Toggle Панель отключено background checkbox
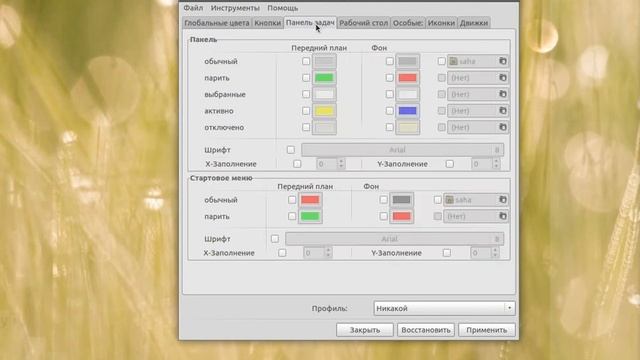The width and height of the screenshot is (640, 360). 389,127
